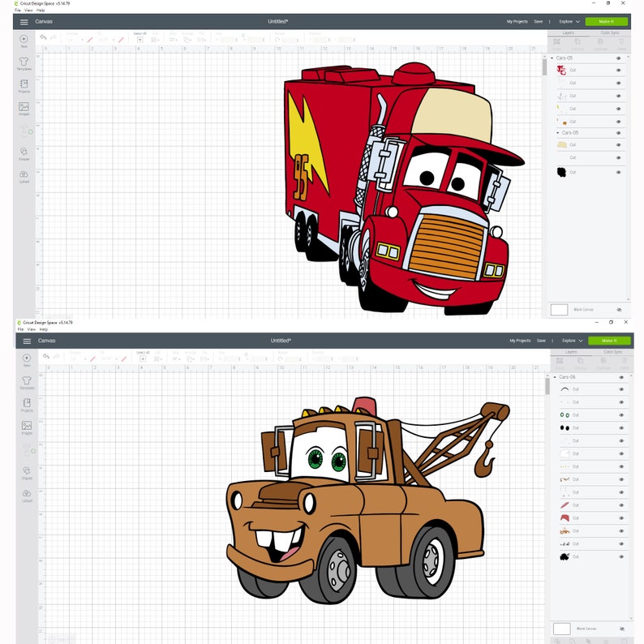Image resolution: width=644 pixels, height=644 pixels.
Task: Hide the top-level Cars-05 group layer
Action: point(619,58)
